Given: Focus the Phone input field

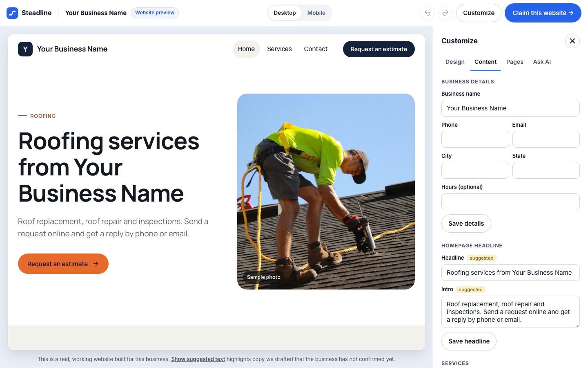Looking at the screenshot, I should [x=475, y=139].
